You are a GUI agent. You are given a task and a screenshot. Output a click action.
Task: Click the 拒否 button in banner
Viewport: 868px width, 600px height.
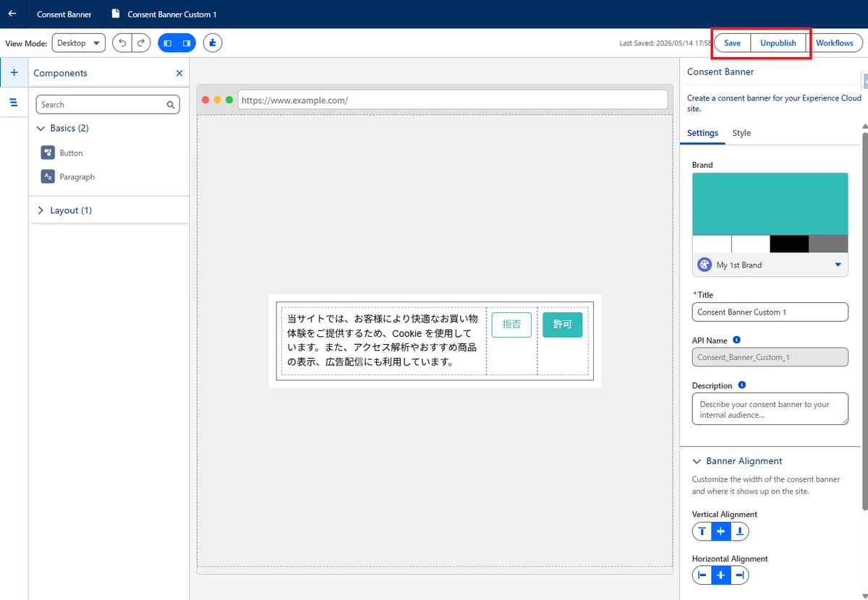(x=511, y=325)
